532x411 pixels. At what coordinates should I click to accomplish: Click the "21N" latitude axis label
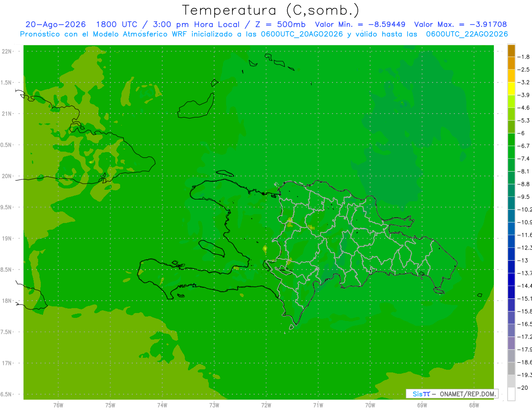tap(6, 114)
